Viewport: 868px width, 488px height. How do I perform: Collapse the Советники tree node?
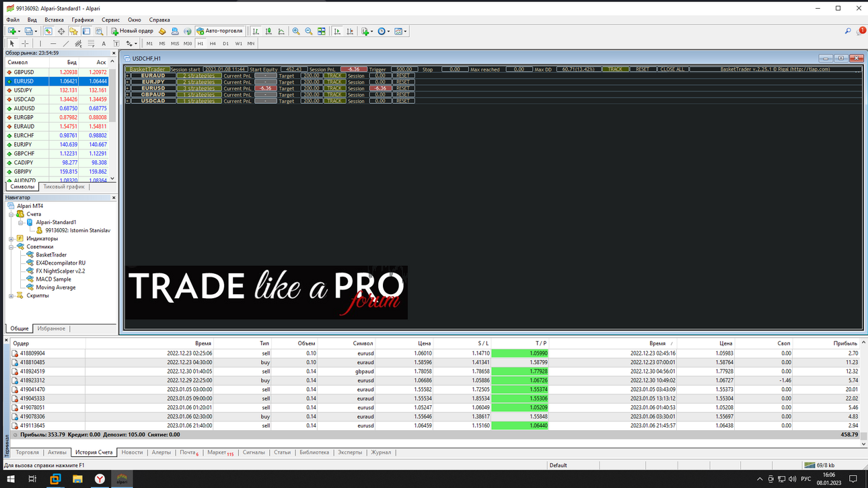11,246
